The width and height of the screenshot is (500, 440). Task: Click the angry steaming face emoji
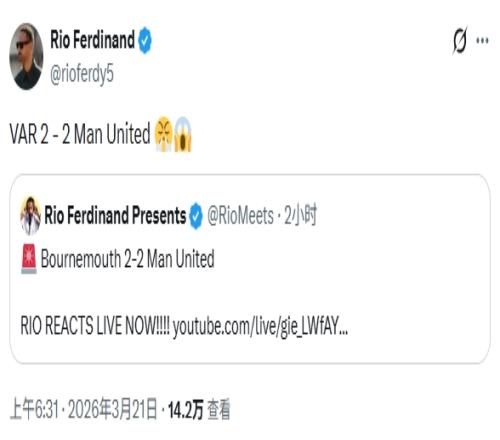tap(164, 134)
